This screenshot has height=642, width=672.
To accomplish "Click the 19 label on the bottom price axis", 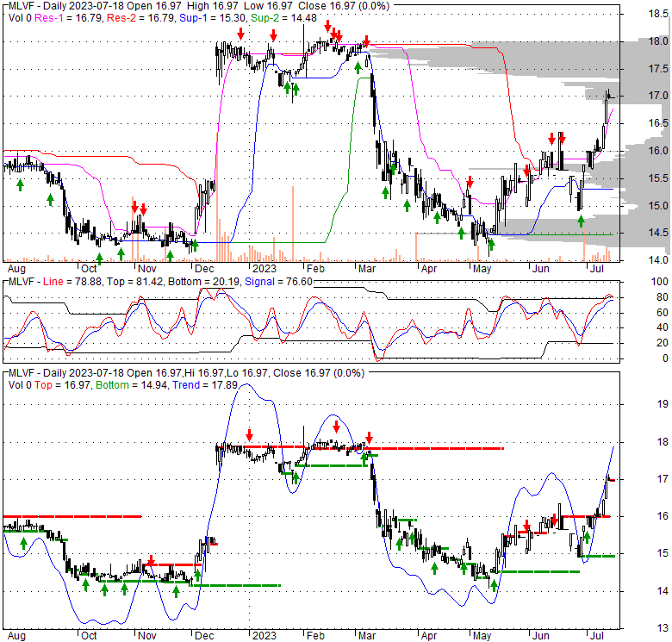I will (x=663, y=403).
